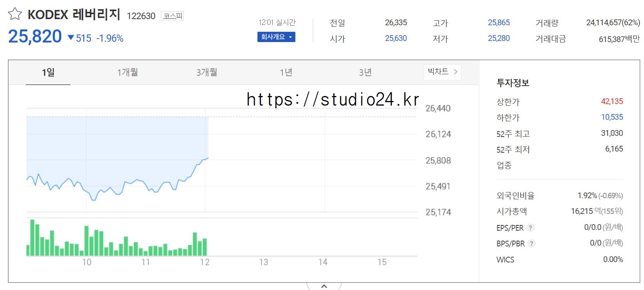Screen dimensions: 644x290
Task: Open the 회사개요 dropdown button
Action: [276, 37]
